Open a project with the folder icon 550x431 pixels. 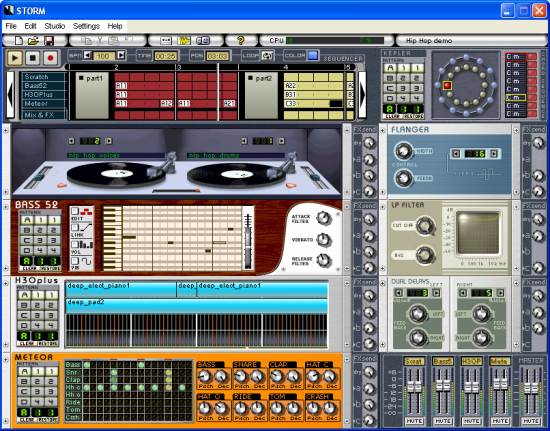point(33,41)
